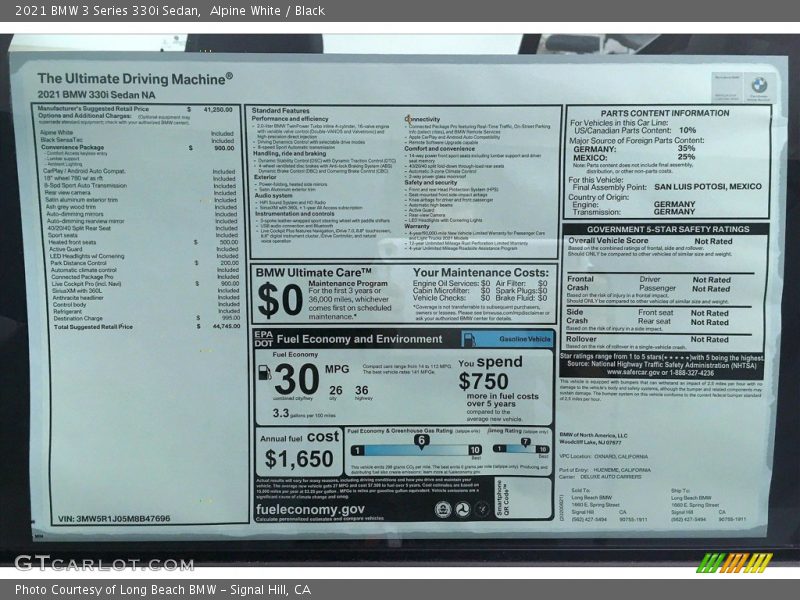Viewport: 800px width, 600px height.
Task: Click 'GOVERNMENT 5-STAR SAFETY RATINGS' header
Action: point(668,230)
